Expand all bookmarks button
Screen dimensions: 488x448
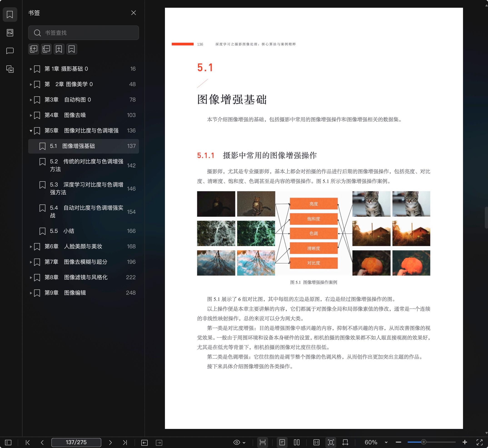point(33,49)
